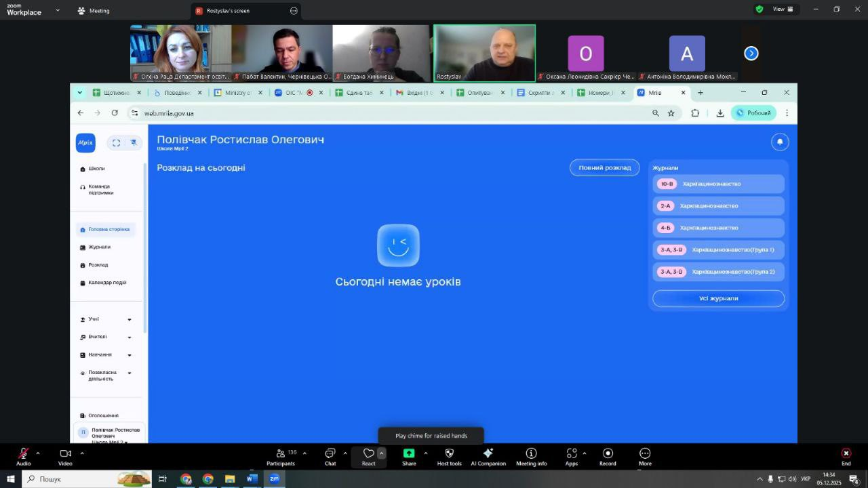This screenshot has height=488, width=868.
Task: Open the Zoom Chat panel
Action: 330,457
